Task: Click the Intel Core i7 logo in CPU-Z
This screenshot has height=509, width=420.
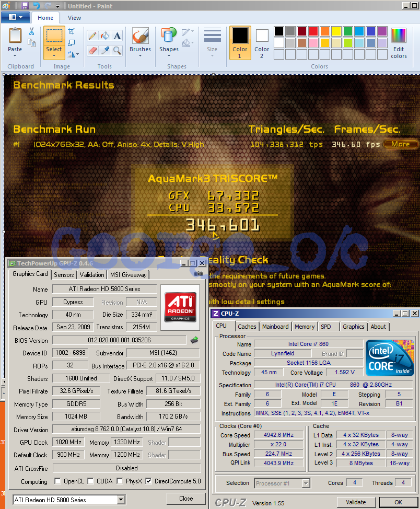Action: tap(390, 358)
